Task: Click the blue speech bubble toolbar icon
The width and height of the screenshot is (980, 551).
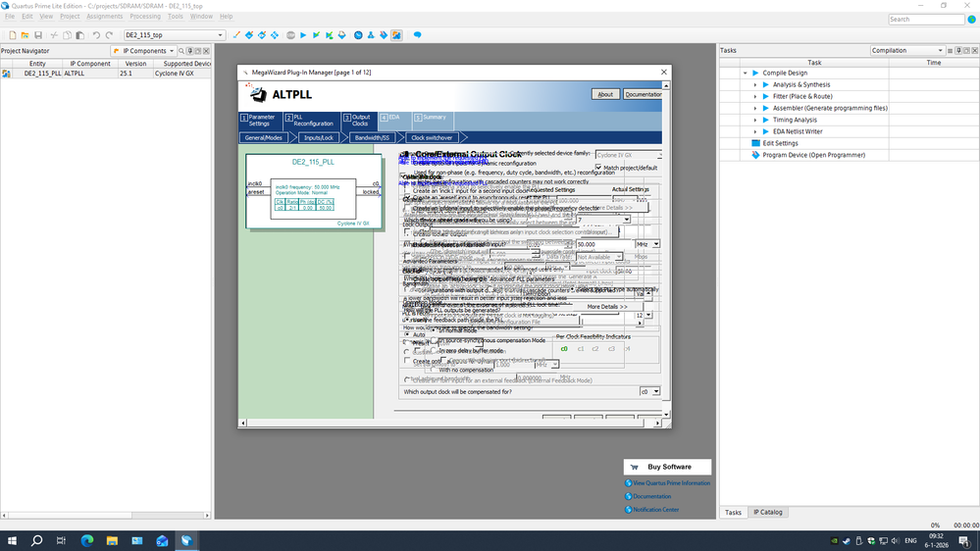Action: [418, 35]
